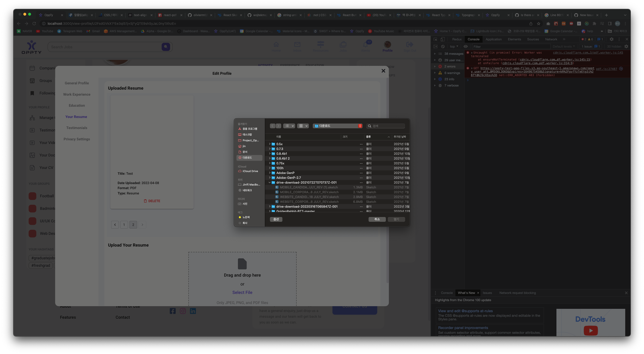Open the list view options dropdown
The image size is (644, 354).
coord(289,126)
